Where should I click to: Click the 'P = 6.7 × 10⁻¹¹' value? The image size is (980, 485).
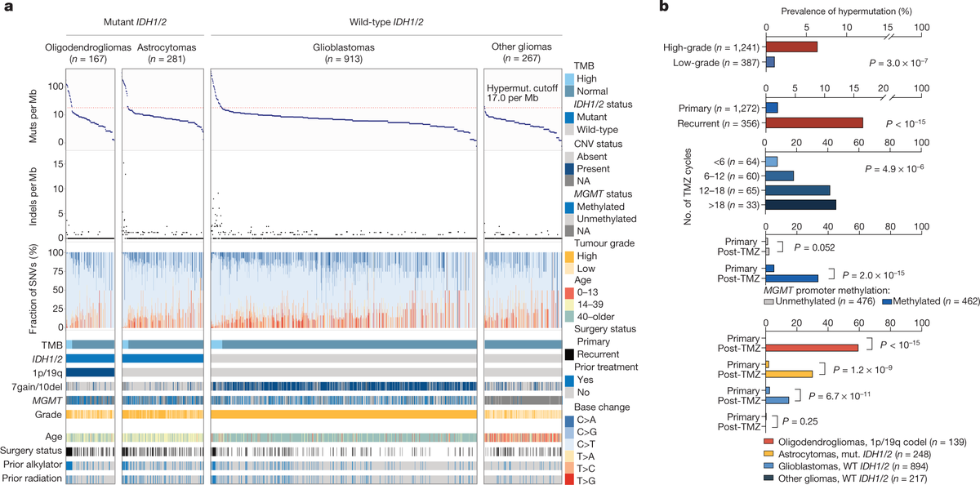840,395
